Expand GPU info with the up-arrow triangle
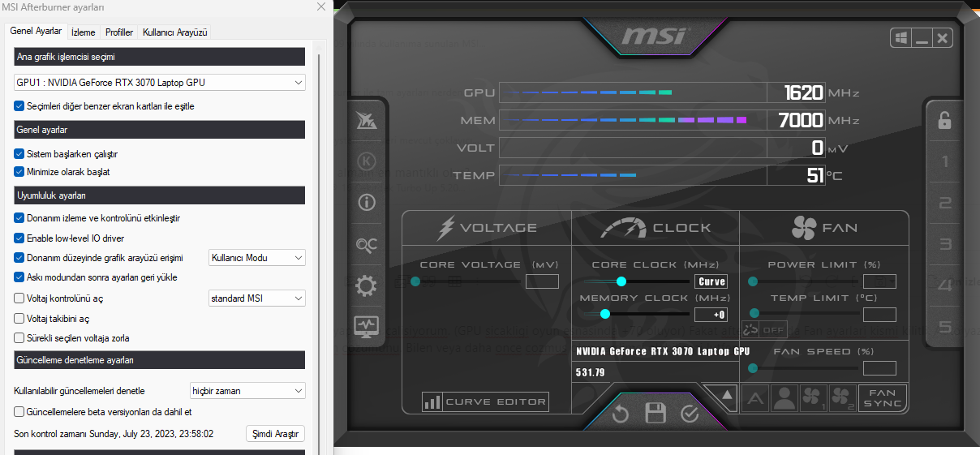980x455 pixels. coord(727,396)
